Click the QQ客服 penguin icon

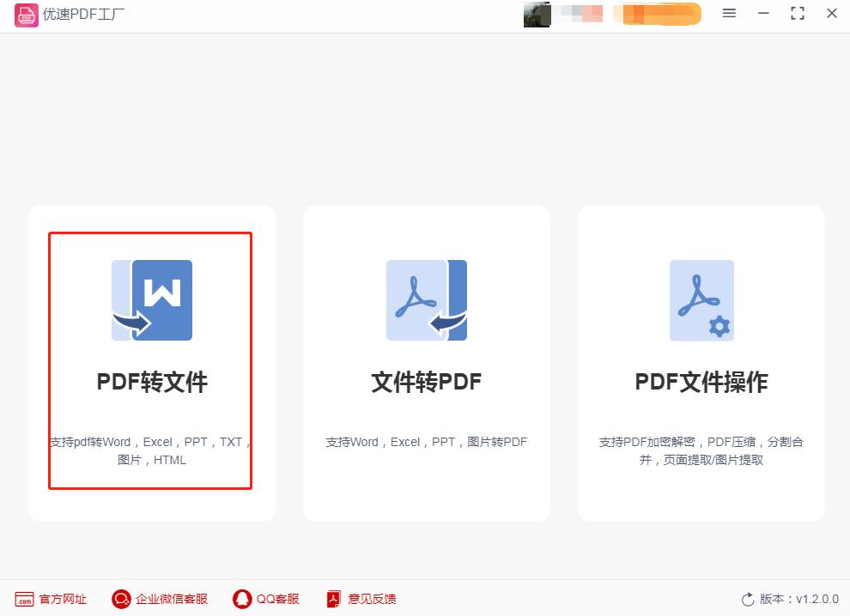coord(242,599)
